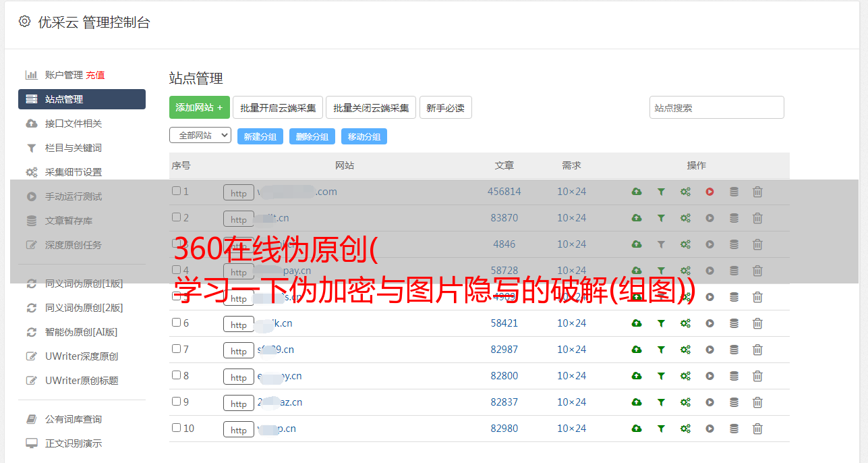Select the checkbox in row 2
The height and width of the screenshot is (463, 868).
click(x=176, y=217)
